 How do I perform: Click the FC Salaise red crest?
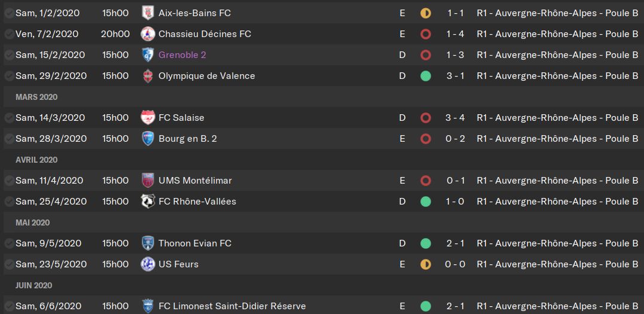(148, 118)
